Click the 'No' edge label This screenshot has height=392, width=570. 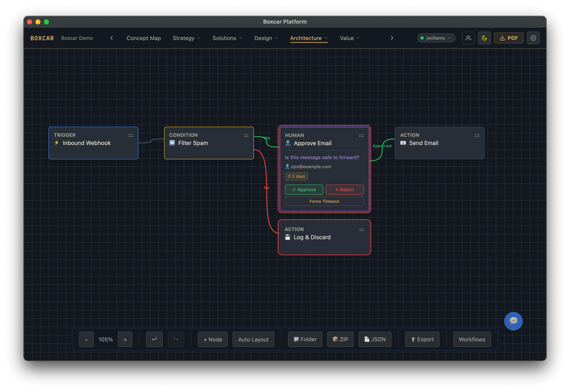[x=267, y=188]
